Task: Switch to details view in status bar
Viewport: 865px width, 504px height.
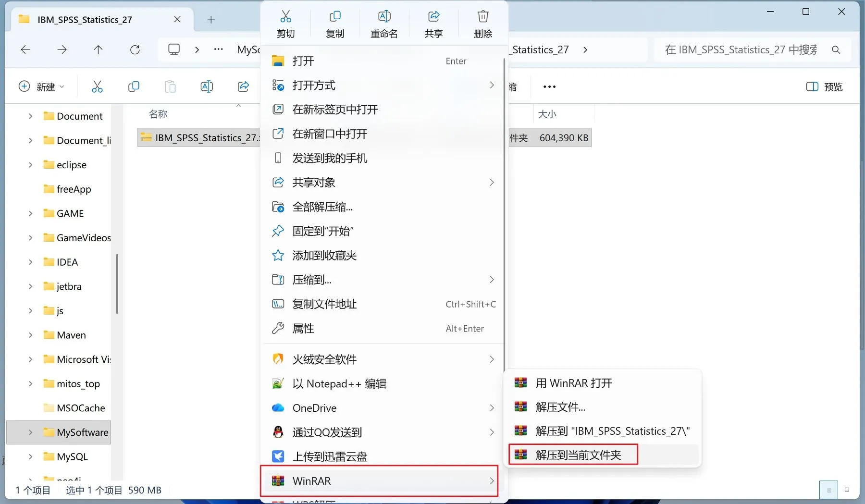Action: tap(828, 490)
